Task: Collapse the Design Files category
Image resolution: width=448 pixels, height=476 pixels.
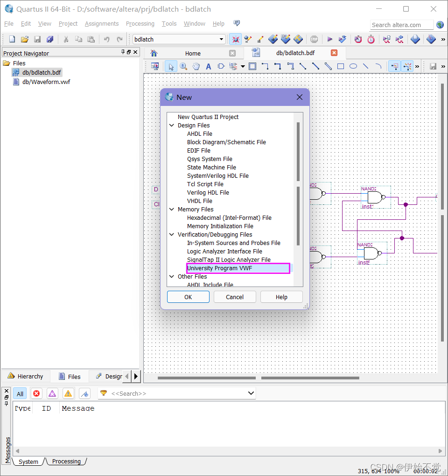Action: click(171, 126)
